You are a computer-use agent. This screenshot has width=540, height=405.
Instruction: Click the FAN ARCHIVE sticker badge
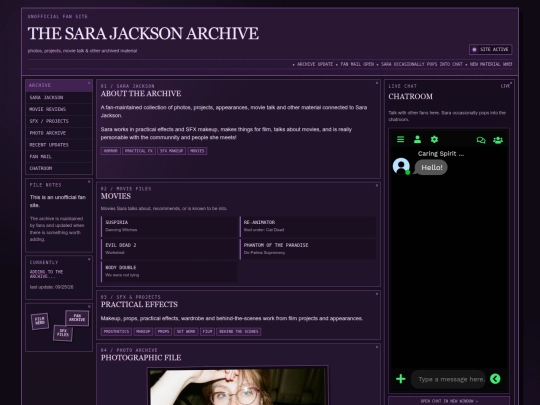pos(77,318)
